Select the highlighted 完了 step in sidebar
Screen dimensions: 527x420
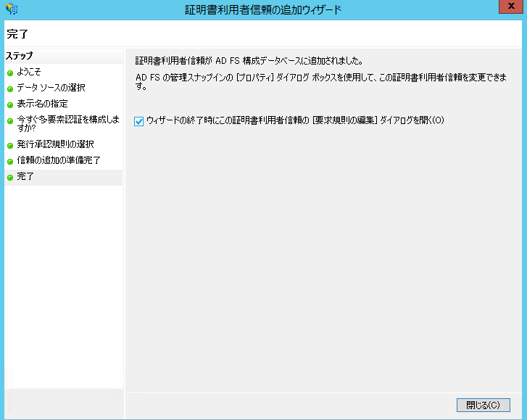tap(25, 176)
